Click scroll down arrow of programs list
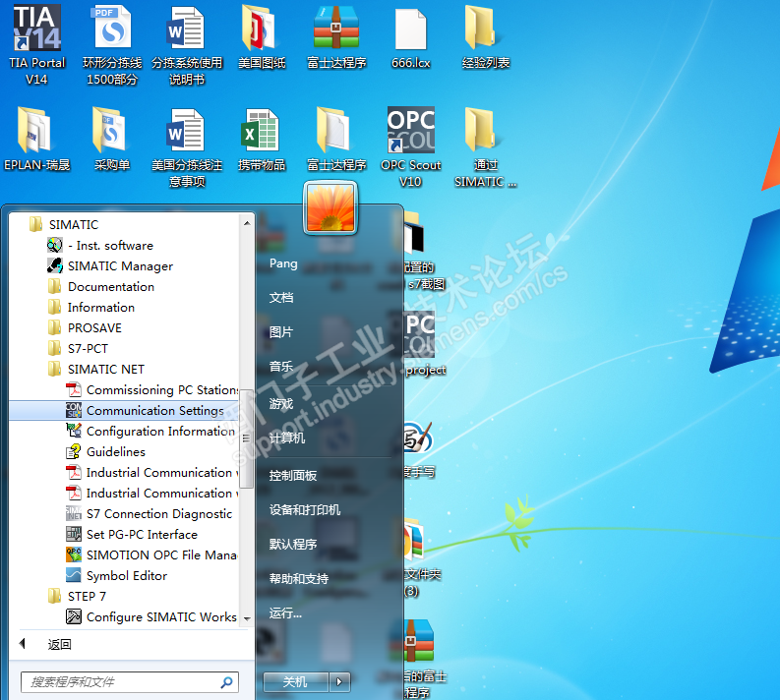Image resolution: width=780 pixels, height=700 pixels. [247, 619]
